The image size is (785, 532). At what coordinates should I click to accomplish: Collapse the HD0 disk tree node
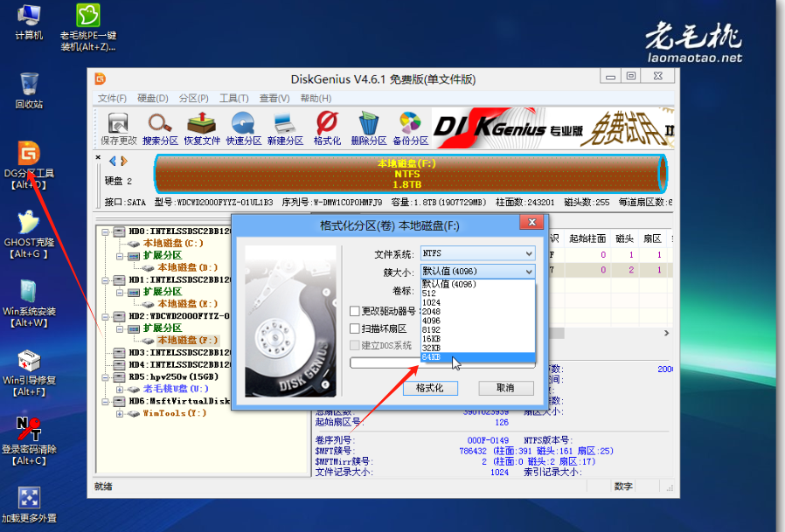(105, 231)
